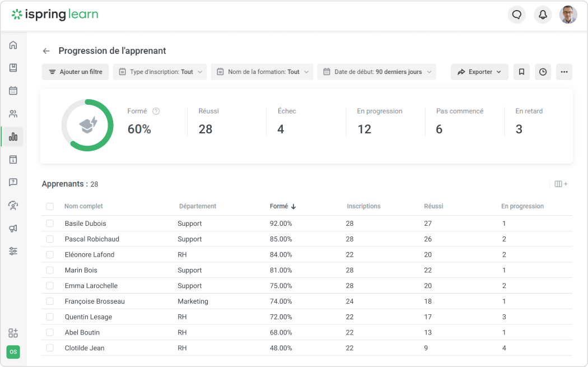Click the Formé help question icon
This screenshot has height=367, width=588.
click(x=156, y=111)
